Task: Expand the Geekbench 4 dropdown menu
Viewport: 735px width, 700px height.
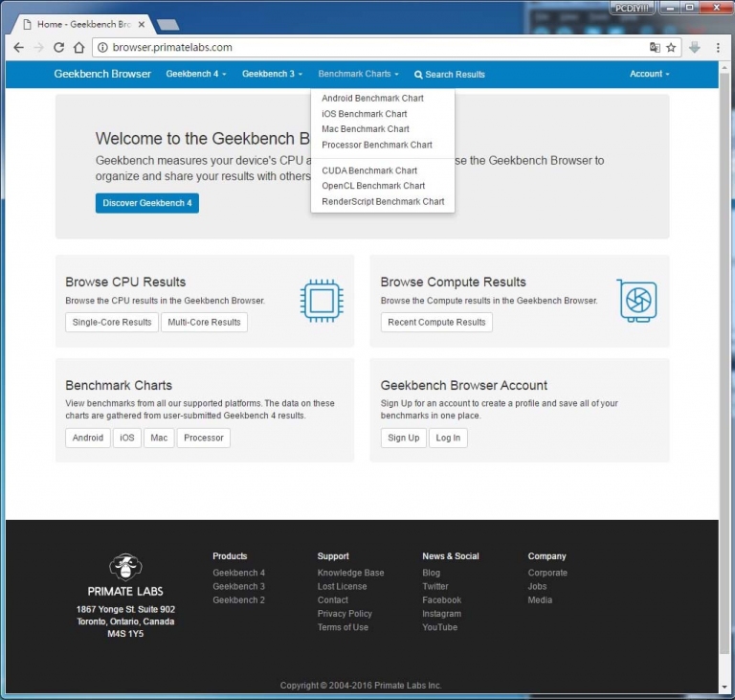Action: coord(196,74)
